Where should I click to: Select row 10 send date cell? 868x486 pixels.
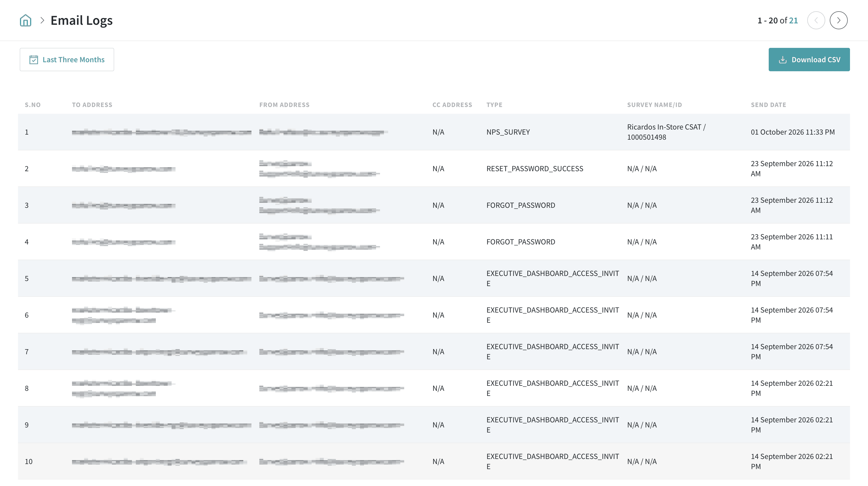[791, 462]
